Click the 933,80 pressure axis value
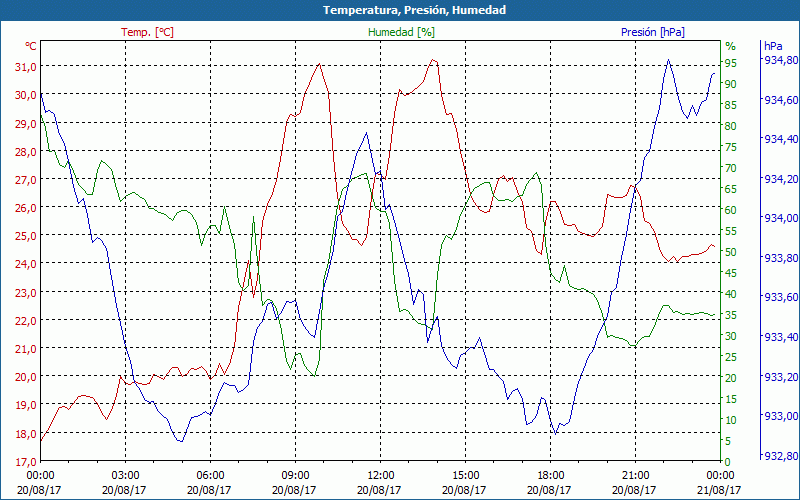The width and height of the screenshot is (800, 500). coord(780,258)
